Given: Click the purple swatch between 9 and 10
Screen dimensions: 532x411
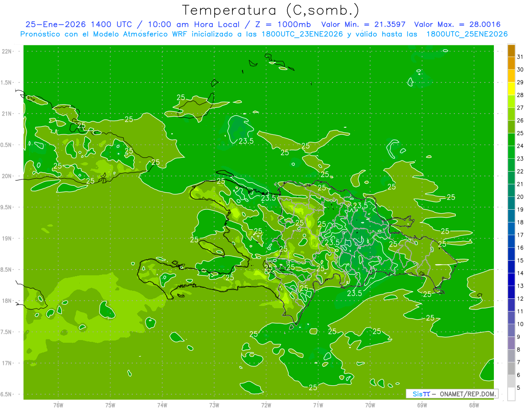Looking at the screenshot, I should [511, 331].
